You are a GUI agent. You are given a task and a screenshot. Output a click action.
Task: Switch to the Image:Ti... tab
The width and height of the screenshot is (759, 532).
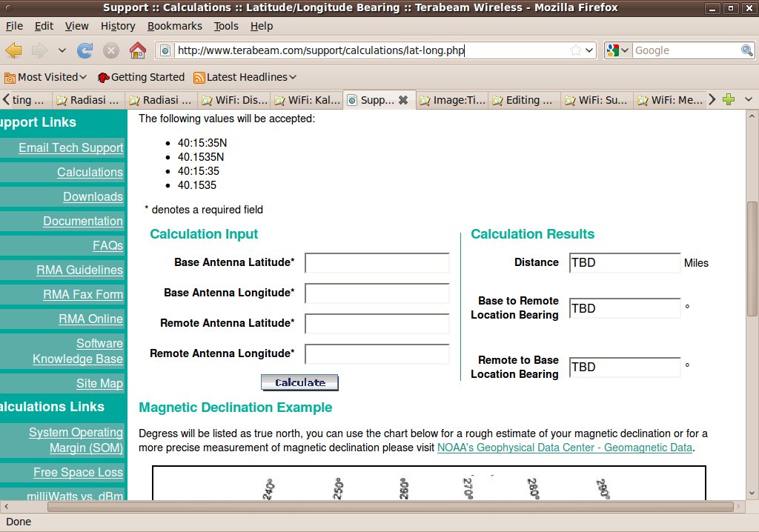452,100
